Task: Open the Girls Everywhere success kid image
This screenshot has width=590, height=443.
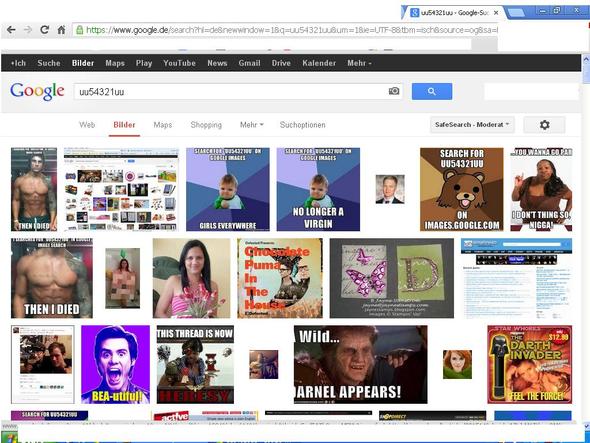Action: point(228,189)
